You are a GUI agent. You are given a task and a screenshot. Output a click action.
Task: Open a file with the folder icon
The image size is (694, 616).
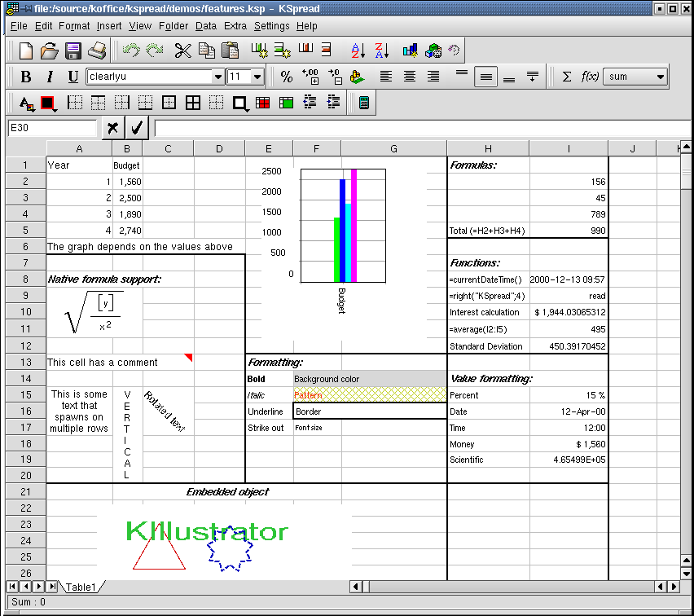click(49, 51)
